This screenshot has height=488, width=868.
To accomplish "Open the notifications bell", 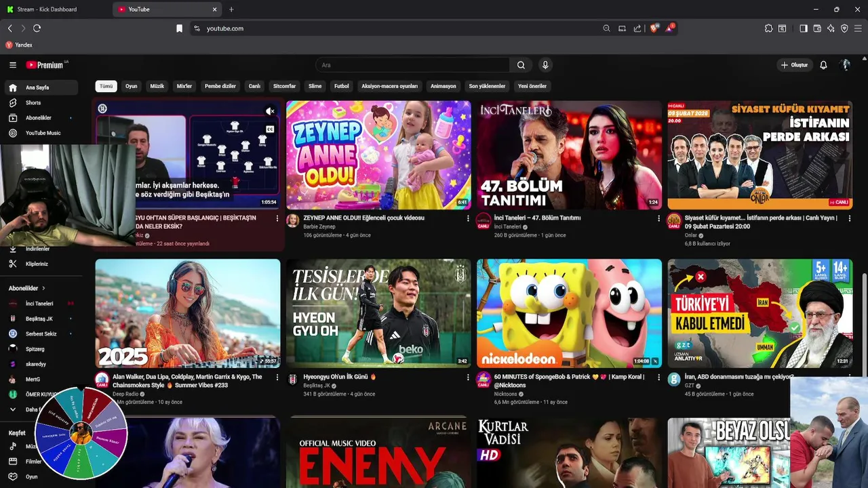I will [x=823, y=65].
